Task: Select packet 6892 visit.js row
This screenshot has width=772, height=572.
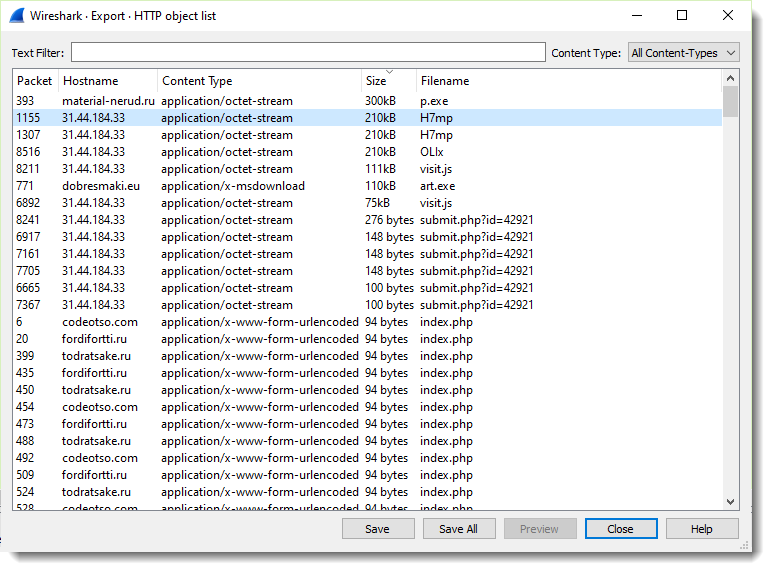Action: 367,203
